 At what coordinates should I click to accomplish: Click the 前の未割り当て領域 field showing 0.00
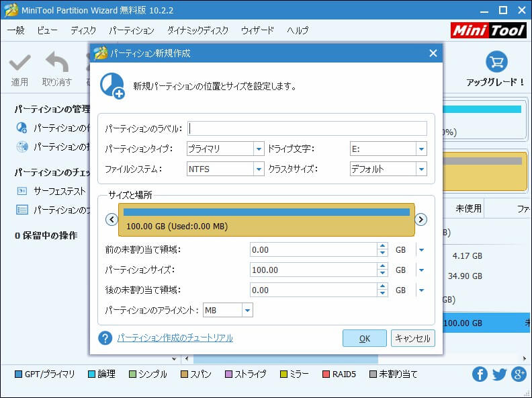click(313, 250)
